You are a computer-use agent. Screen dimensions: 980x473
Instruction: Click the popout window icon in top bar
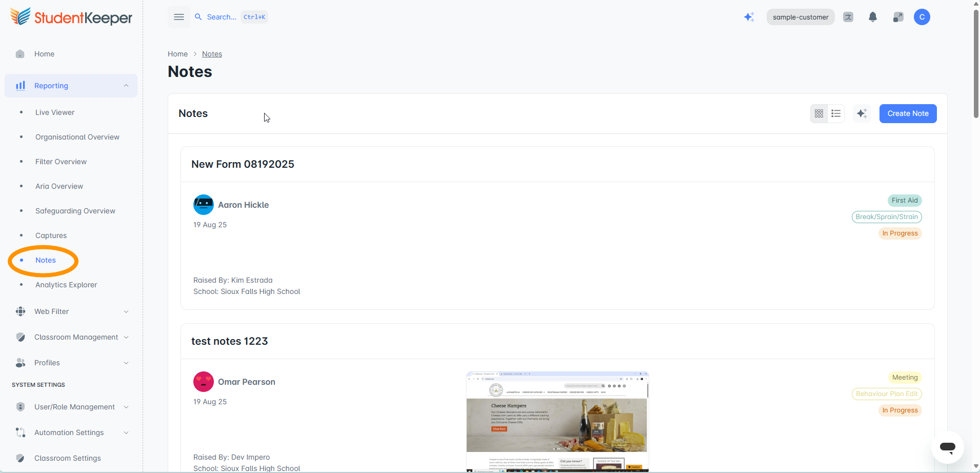(898, 17)
